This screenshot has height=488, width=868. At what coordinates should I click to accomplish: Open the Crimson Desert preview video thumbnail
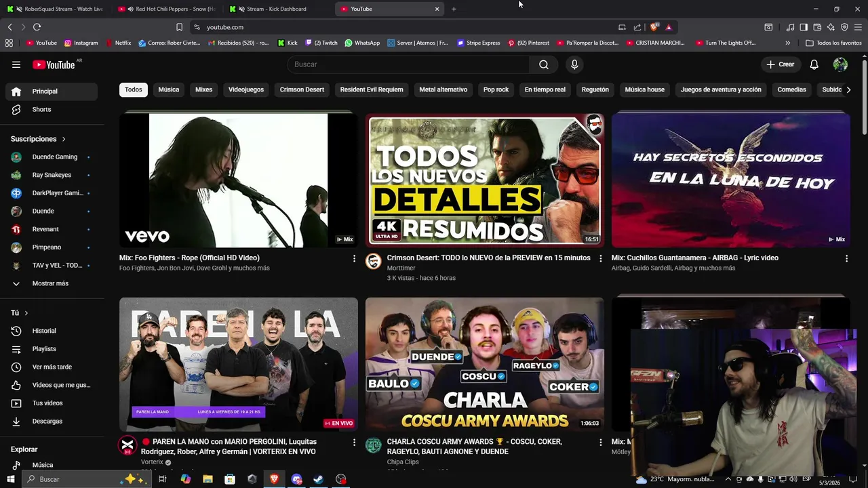click(x=485, y=180)
